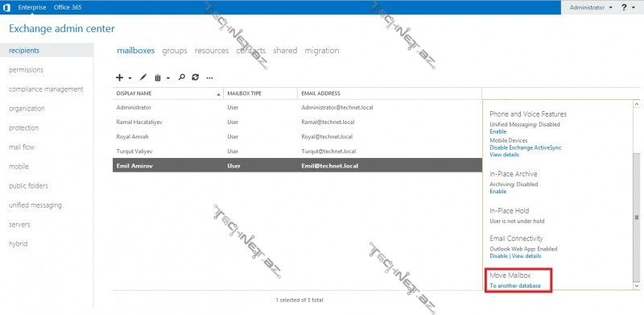Open the migration tab

pyautogui.click(x=322, y=51)
